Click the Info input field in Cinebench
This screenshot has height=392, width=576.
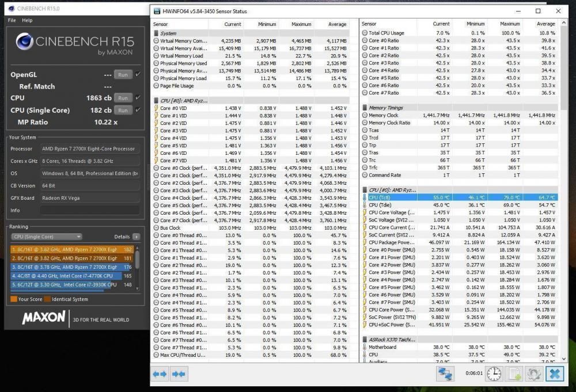90,210
